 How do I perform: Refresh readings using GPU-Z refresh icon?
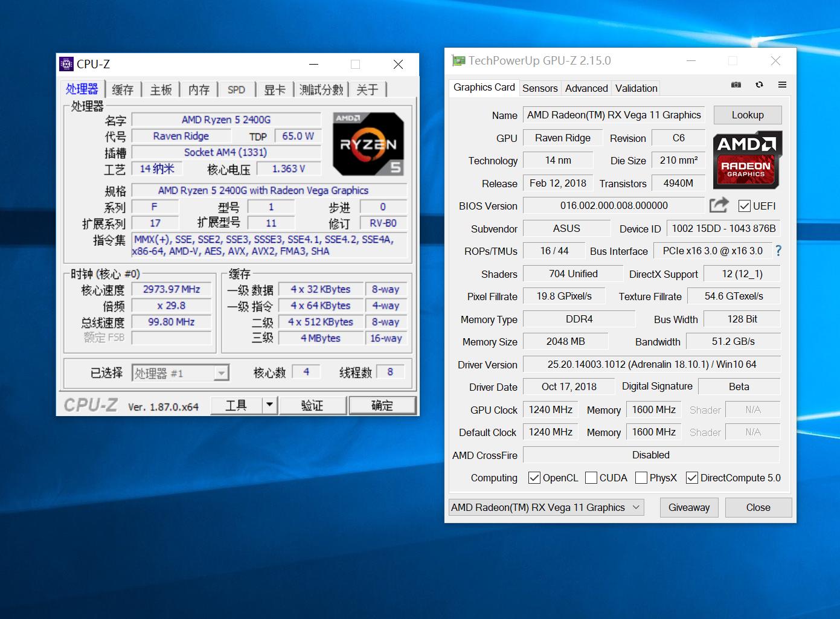pos(759,85)
